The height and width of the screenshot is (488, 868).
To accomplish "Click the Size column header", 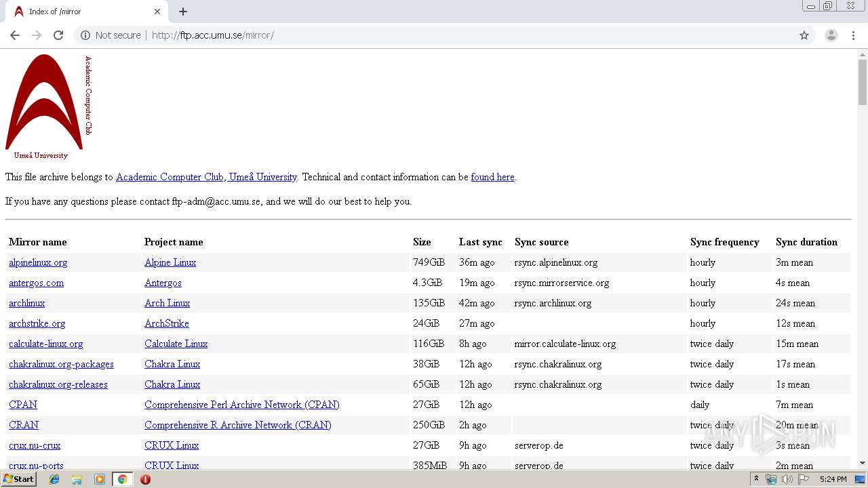I will (x=422, y=242).
